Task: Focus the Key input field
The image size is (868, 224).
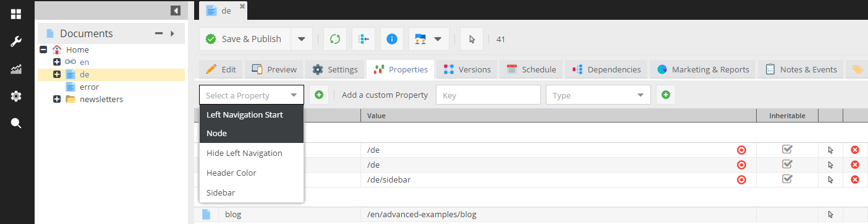Action: tap(488, 95)
